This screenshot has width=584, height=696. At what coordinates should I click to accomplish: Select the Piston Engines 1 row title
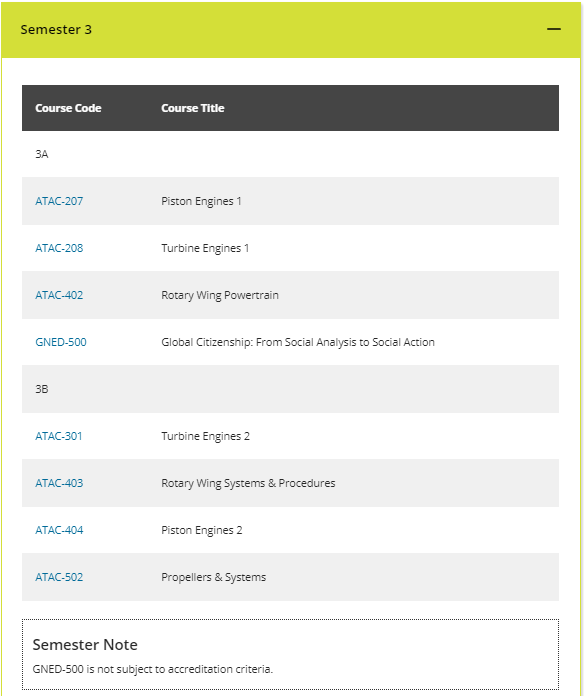201,202
